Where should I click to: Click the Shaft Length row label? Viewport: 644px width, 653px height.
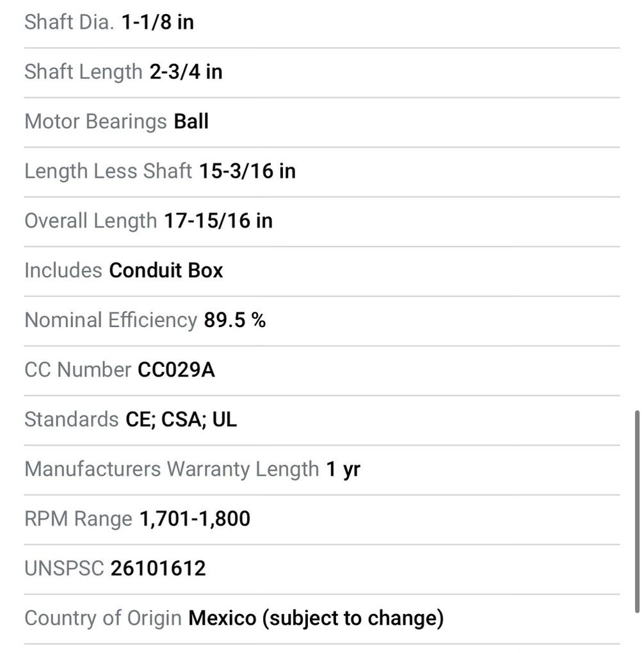point(83,72)
